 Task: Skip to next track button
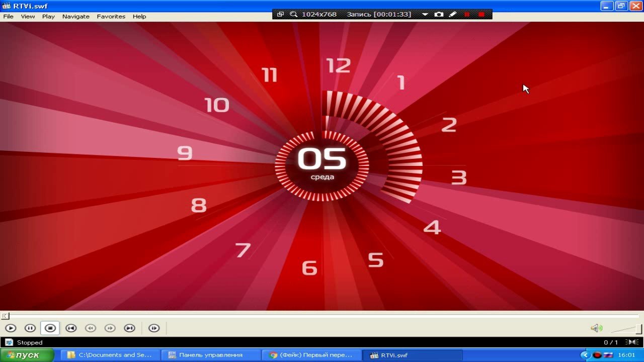[130, 328]
